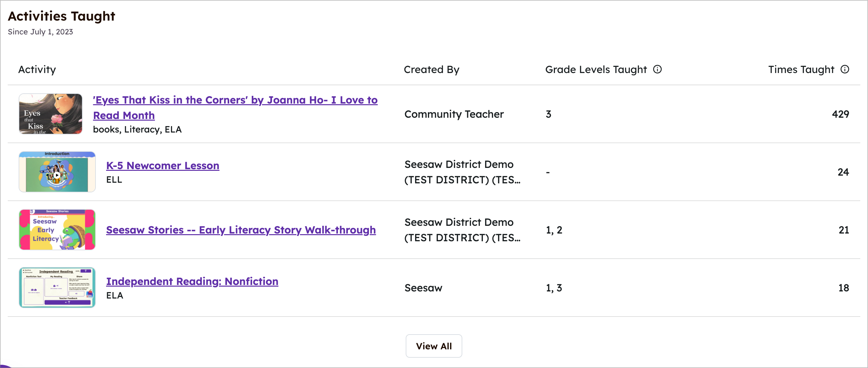Click the Eyes That Kiss book cover thumbnail

click(x=50, y=114)
